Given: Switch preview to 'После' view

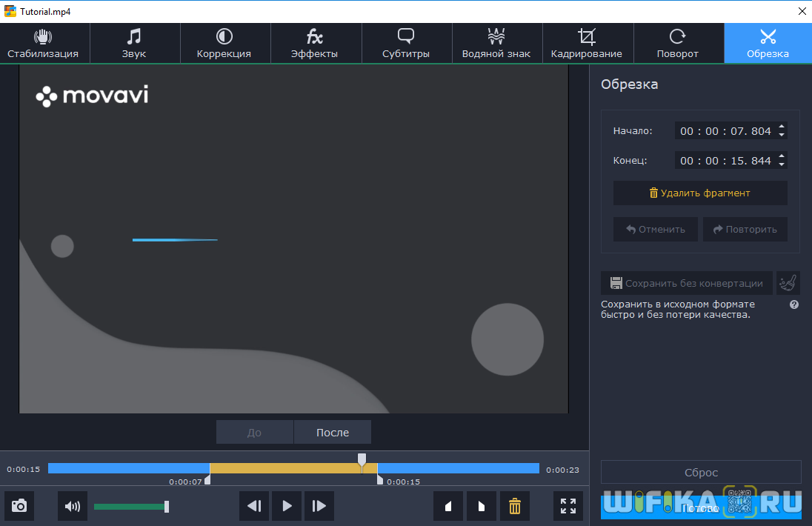Looking at the screenshot, I should pyautogui.click(x=333, y=433).
